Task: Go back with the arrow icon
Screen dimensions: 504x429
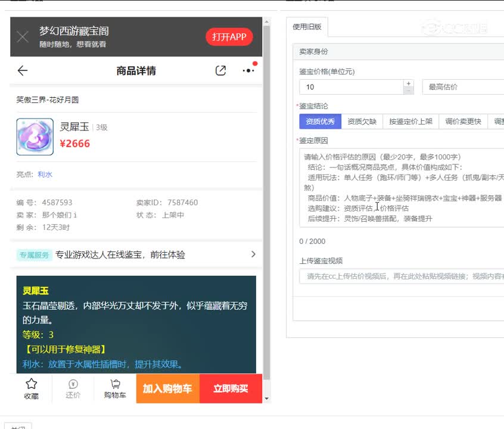Action: coord(23,70)
